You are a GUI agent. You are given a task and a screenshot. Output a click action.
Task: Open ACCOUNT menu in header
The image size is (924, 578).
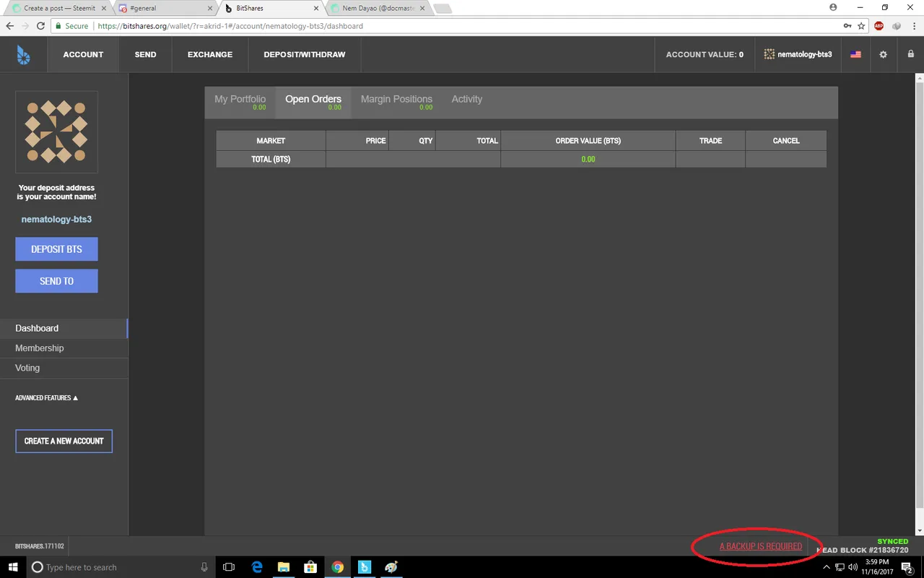click(83, 54)
